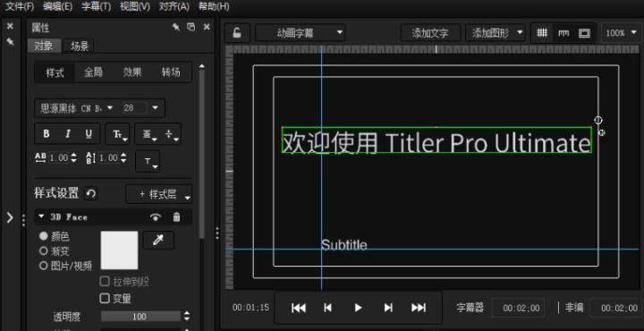Hide the 3D Face layer
The image size is (644, 331).
coord(156,217)
